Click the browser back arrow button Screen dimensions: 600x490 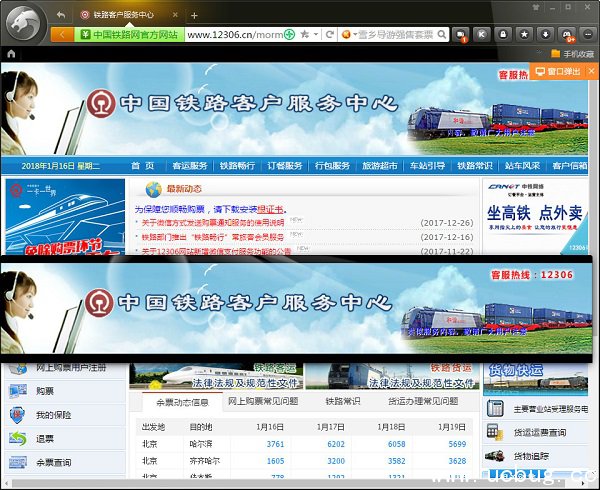coord(60,15)
